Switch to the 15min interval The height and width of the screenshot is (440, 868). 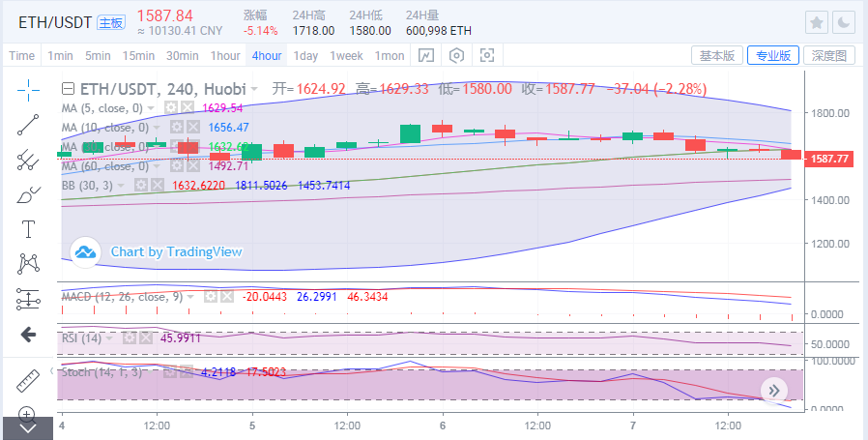pyautogui.click(x=138, y=55)
